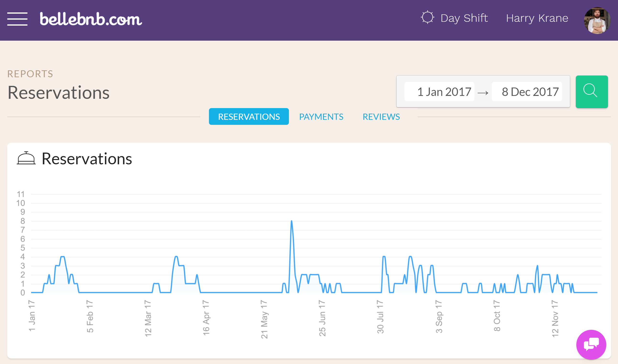This screenshot has height=364, width=618.
Task: Switch to the REVIEWS tab
Action: pos(381,116)
